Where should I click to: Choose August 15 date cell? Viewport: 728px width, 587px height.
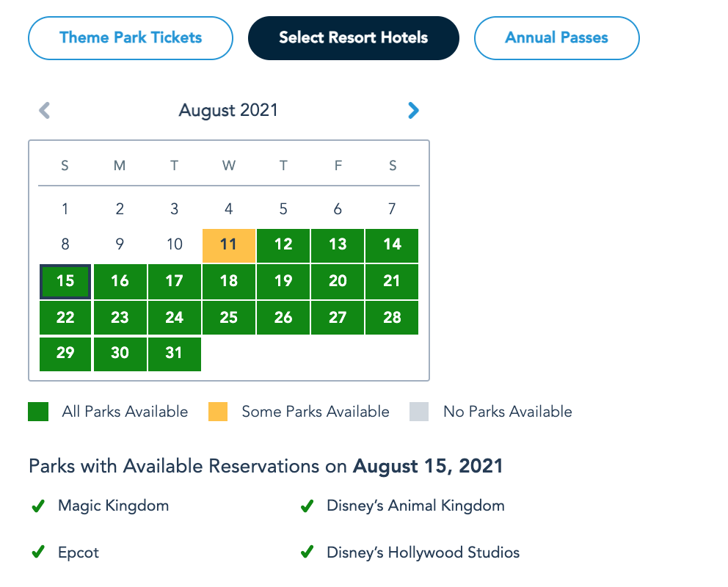click(65, 282)
